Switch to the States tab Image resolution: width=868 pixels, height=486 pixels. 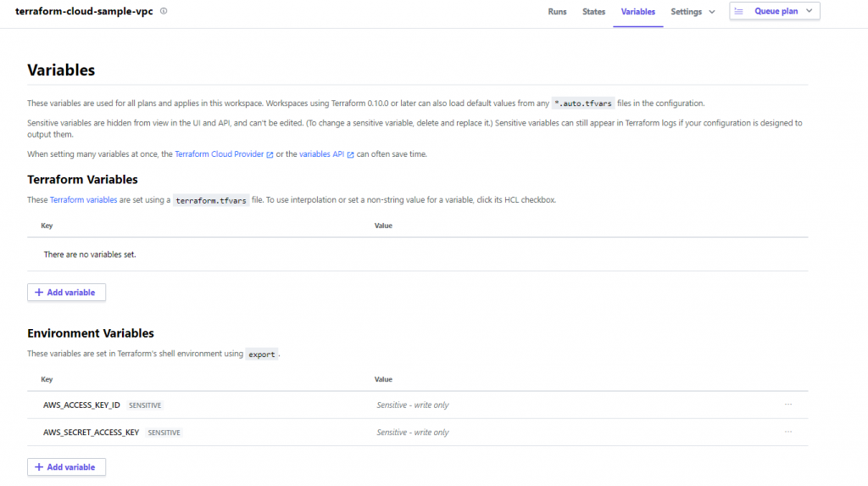[x=593, y=12]
